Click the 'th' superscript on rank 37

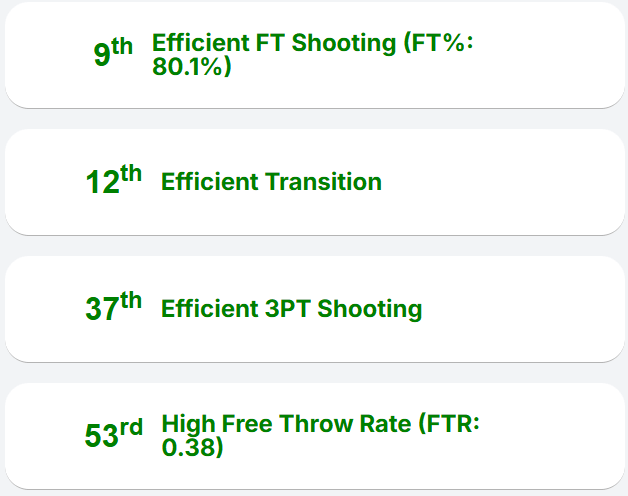pyautogui.click(x=131, y=301)
